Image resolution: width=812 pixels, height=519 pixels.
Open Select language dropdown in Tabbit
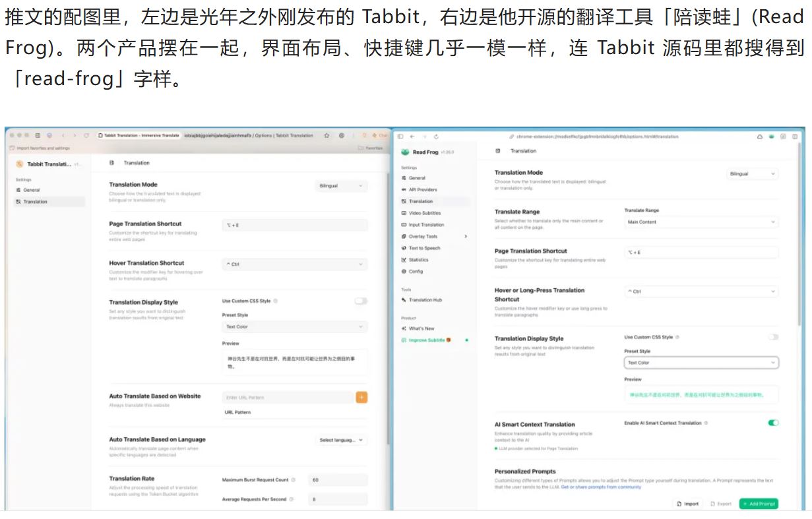pyautogui.click(x=342, y=440)
